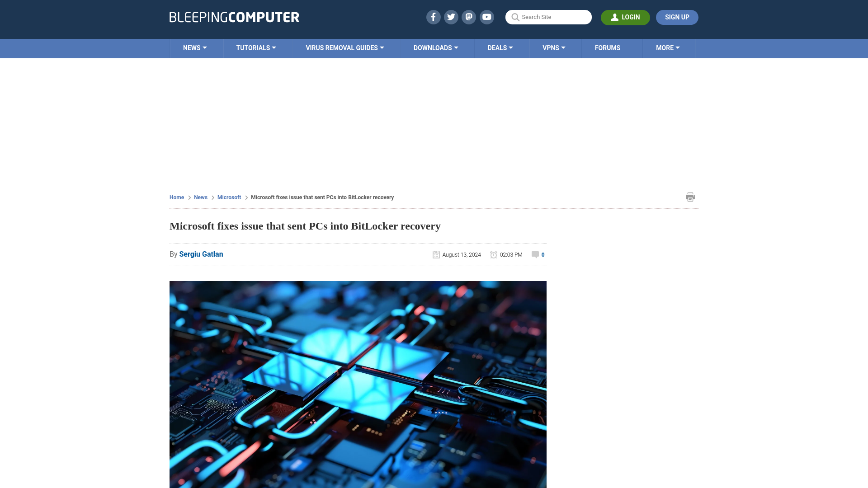Click the search magnifier icon
868x488 pixels.
coord(515,17)
